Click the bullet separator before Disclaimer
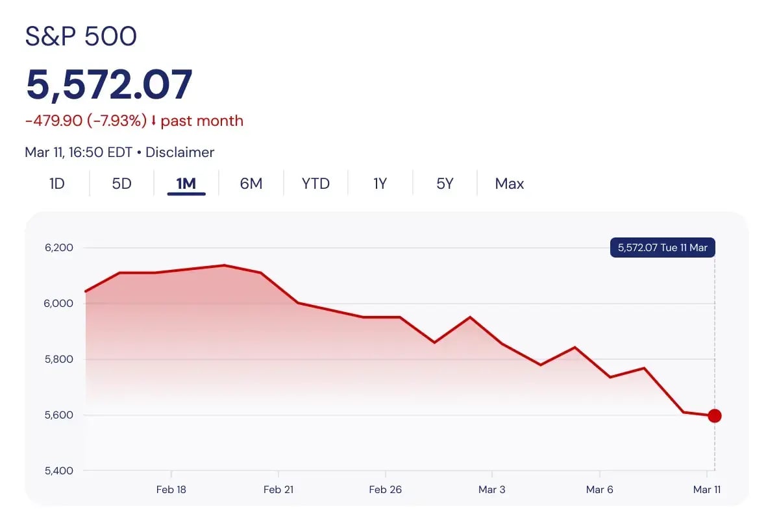Screen dimensions: 779x532 (140, 152)
